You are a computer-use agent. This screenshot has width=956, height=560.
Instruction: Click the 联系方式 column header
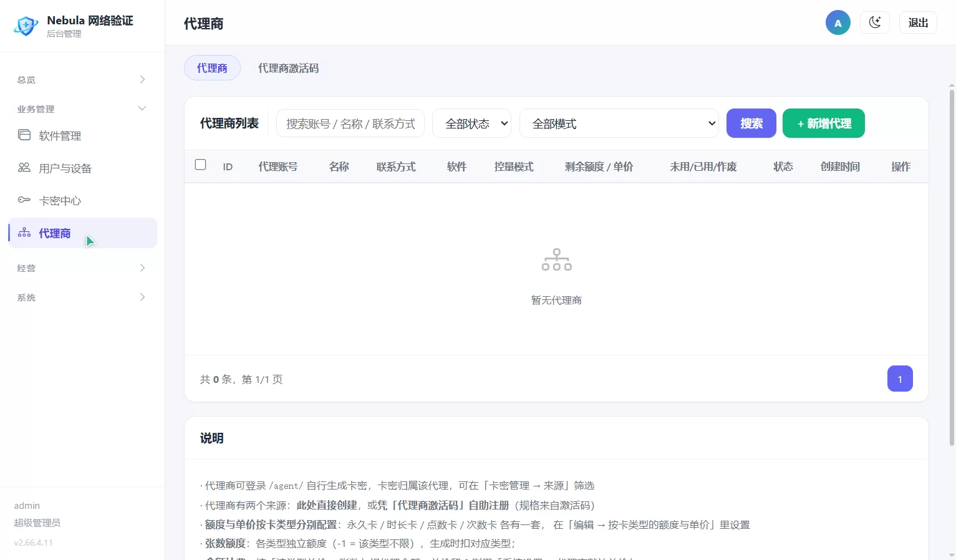pyautogui.click(x=396, y=167)
